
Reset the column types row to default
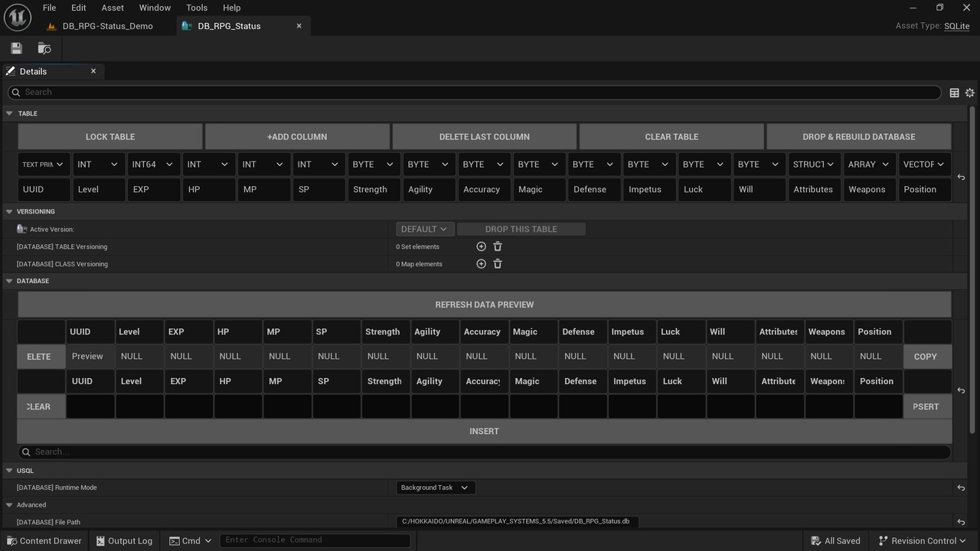click(x=961, y=177)
